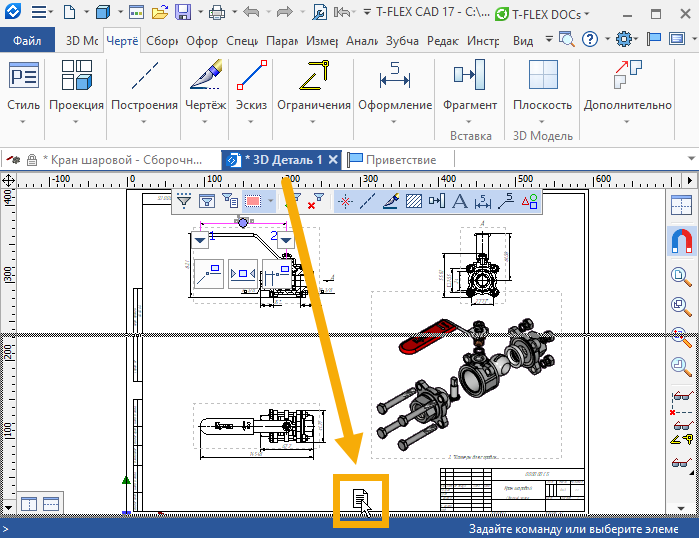Image resolution: width=699 pixels, height=538 pixels.
Task: Toggle bottom glasses visibility icon
Action: (681, 464)
